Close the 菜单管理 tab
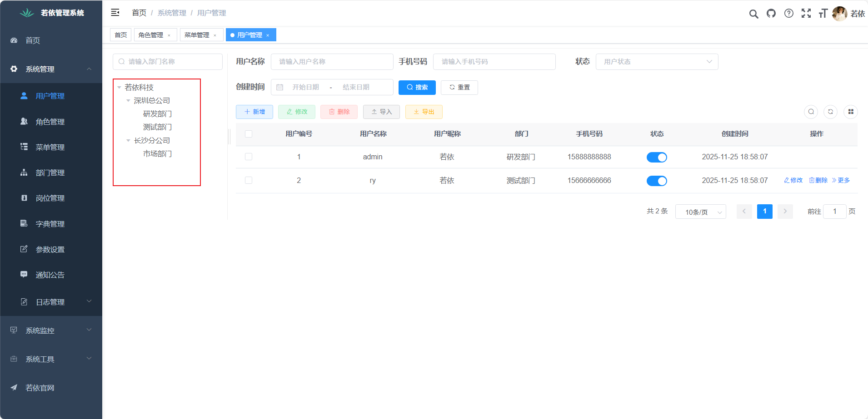This screenshot has height=419, width=868. coord(215,35)
